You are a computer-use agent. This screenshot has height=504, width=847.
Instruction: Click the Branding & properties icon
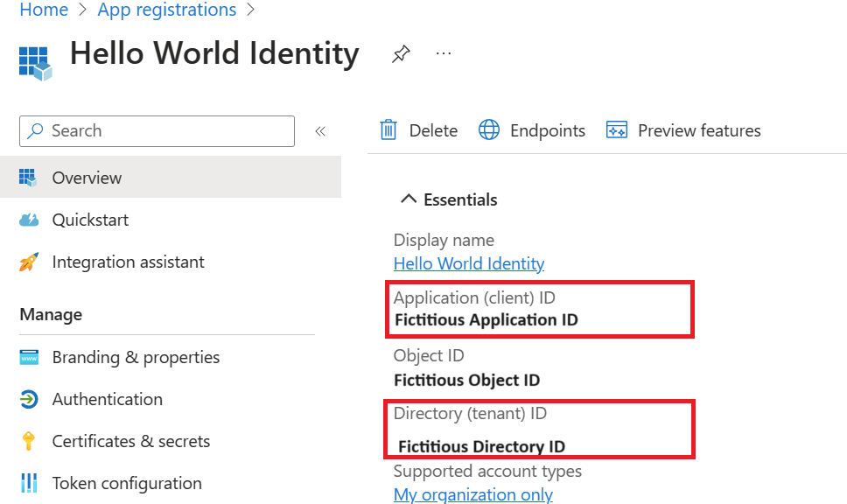click(x=29, y=358)
